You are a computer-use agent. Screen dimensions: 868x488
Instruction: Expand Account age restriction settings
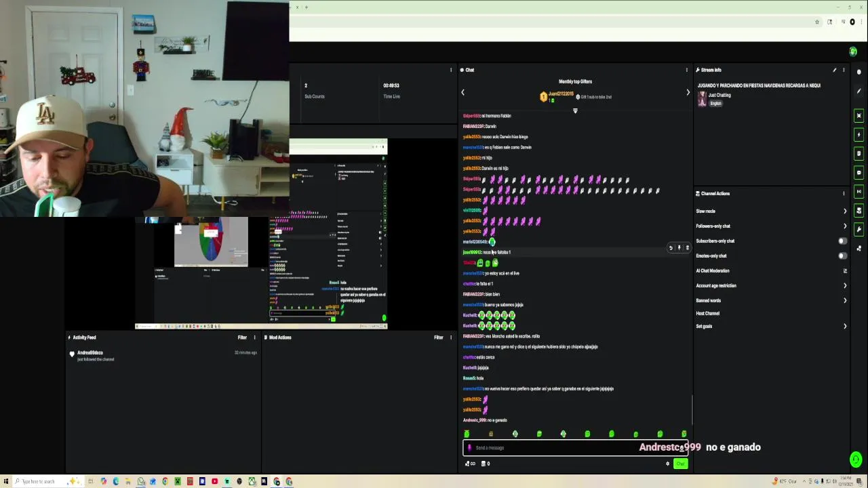845,285
